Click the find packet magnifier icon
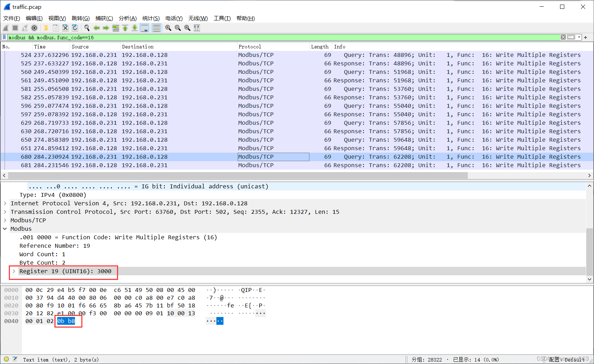Screen dimensions: 594x364 pyautogui.click(x=87, y=28)
